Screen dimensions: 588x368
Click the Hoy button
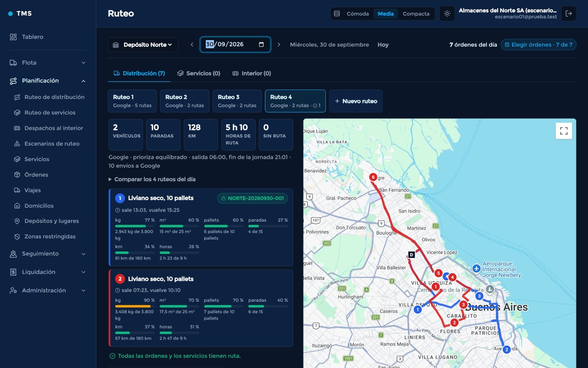(x=383, y=45)
